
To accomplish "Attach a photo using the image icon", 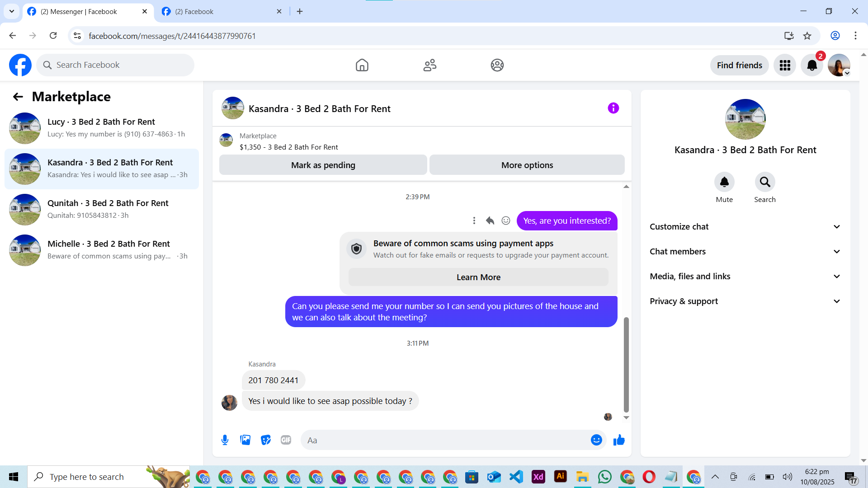I will coord(245,440).
